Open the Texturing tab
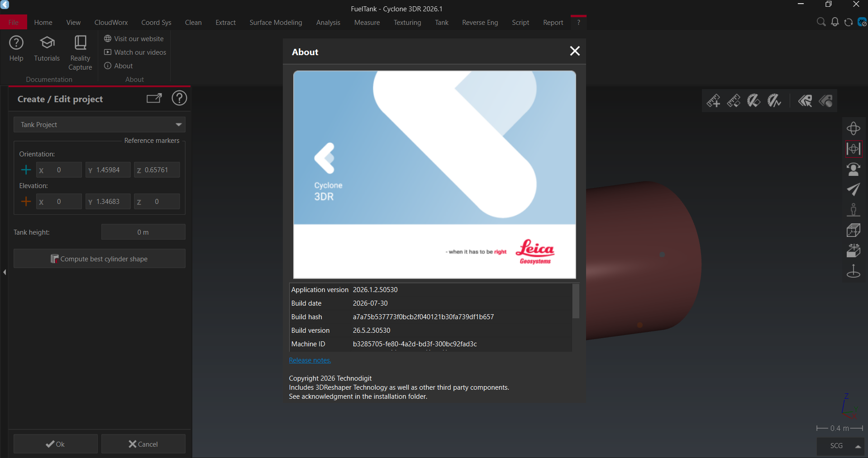Viewport: 868px width, 458px height. coord(407,23)
